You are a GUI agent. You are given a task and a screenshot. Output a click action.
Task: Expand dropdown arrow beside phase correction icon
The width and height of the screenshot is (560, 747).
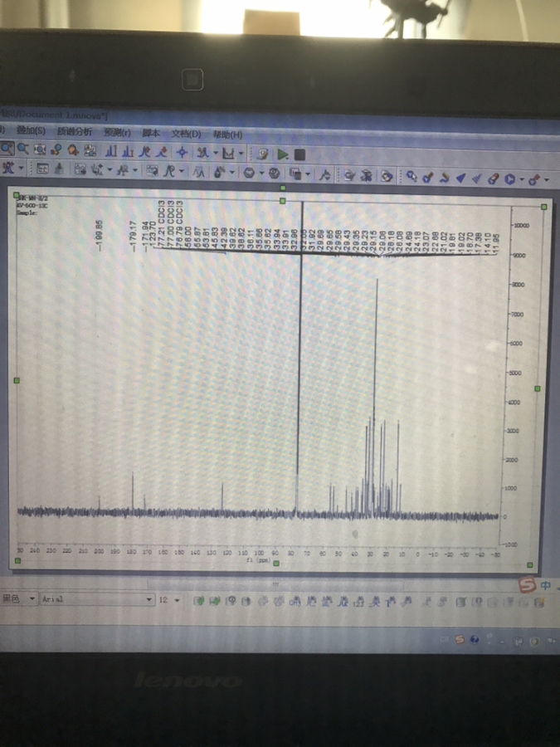click(x=216, y=153)
